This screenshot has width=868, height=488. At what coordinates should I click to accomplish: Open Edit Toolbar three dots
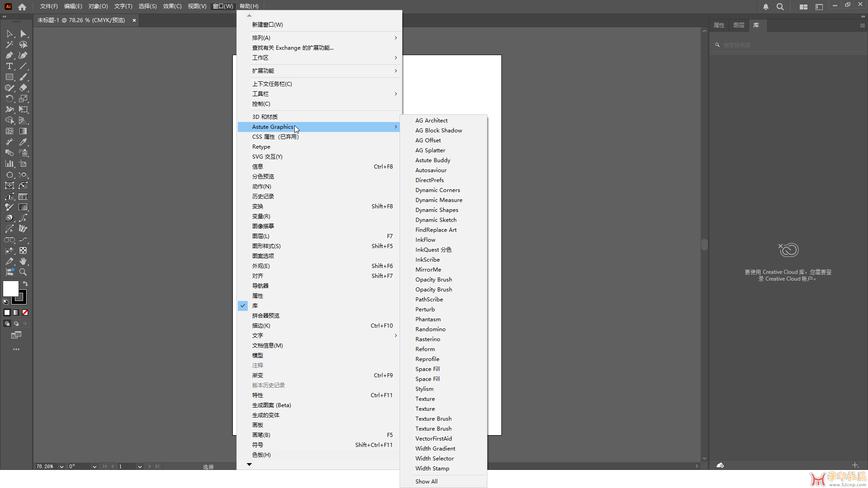coord(16,349)
